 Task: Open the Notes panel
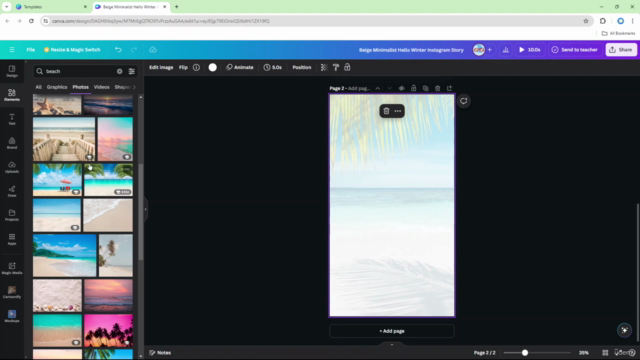[x=160, y=353]
